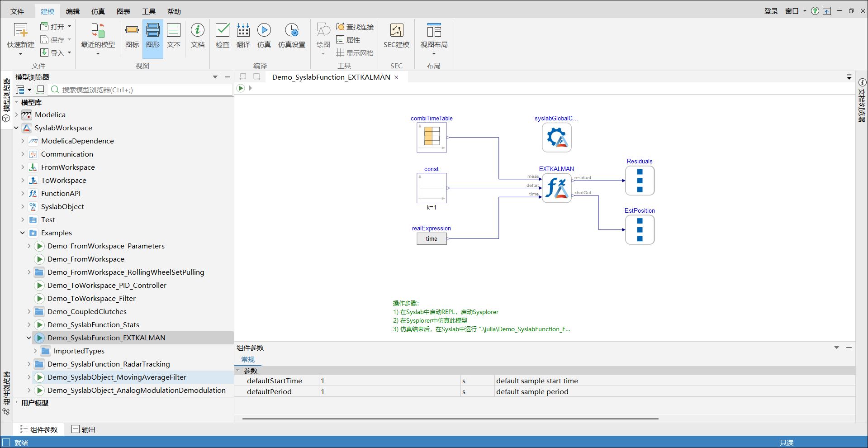
Task: Open the SEC建模 tool
Action: point(396,35)
